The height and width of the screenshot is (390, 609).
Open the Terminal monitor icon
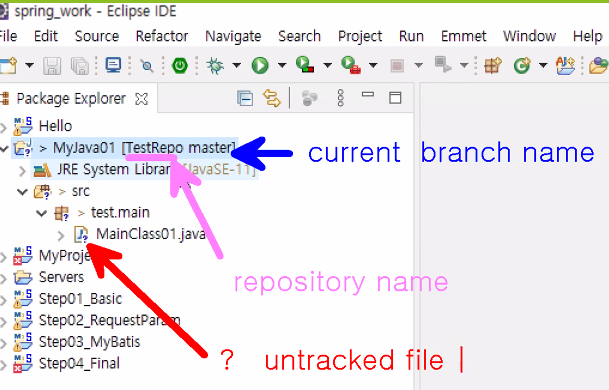click(x=113, y=65)
